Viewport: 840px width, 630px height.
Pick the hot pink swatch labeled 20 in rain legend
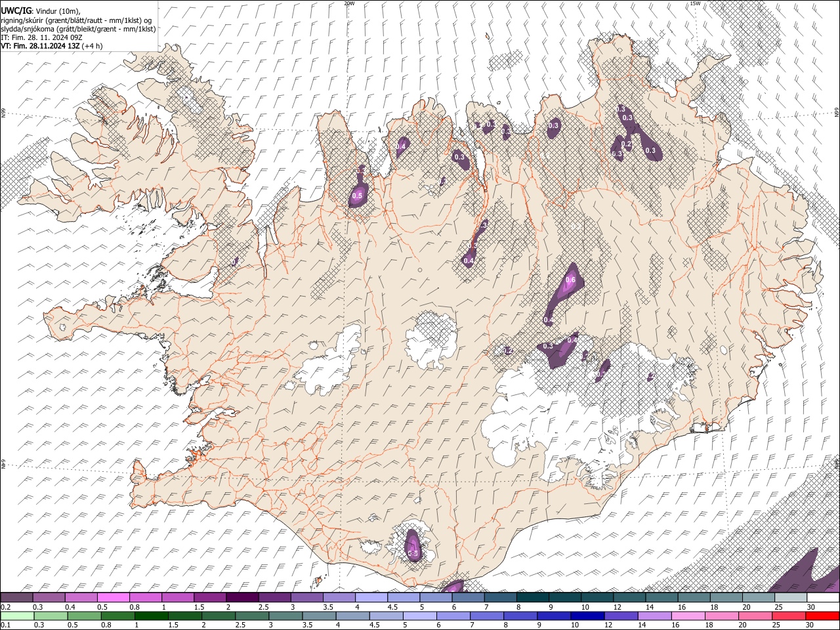[755, 616]
